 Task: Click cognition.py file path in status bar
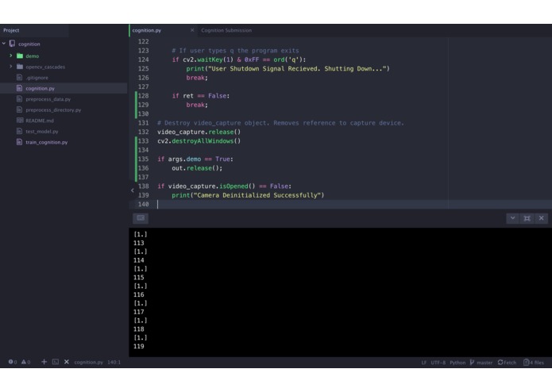(x=88, y=362)
